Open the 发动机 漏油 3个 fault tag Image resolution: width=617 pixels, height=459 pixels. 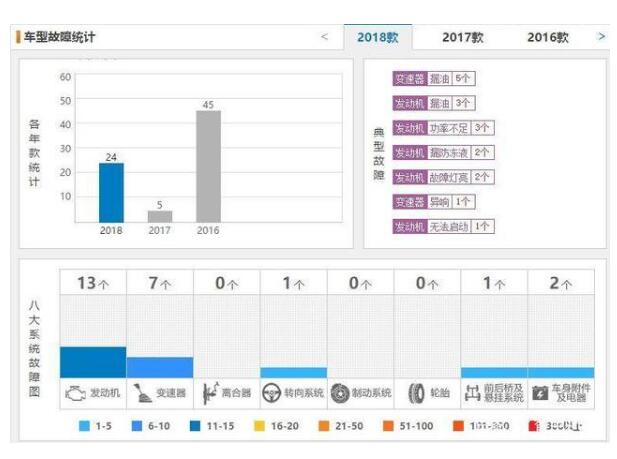pyautogui.click(x=434, y=103)
